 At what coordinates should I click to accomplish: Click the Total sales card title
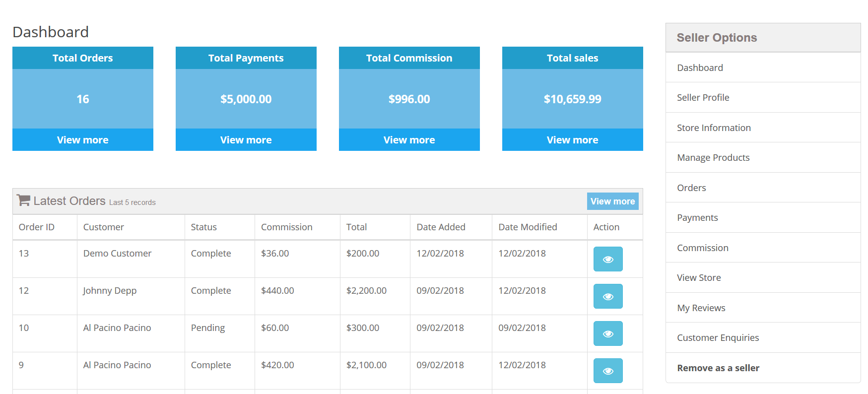573,58
